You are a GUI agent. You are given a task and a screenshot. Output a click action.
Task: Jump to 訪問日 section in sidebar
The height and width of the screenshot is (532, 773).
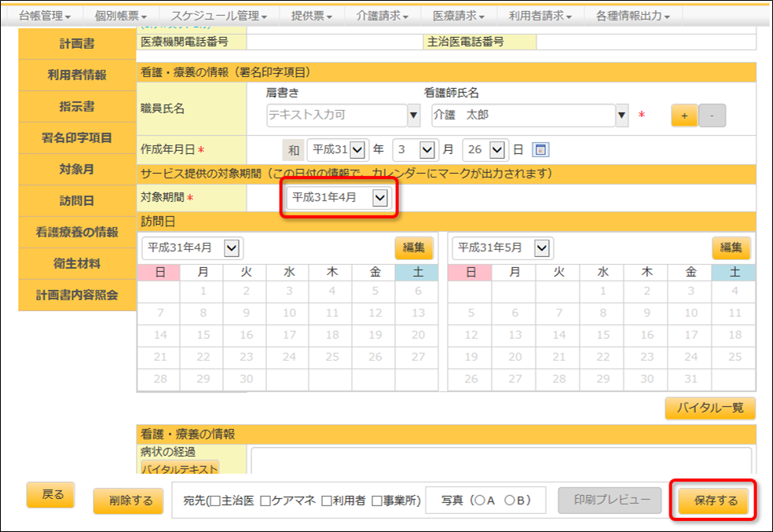[x=77, y=201]
